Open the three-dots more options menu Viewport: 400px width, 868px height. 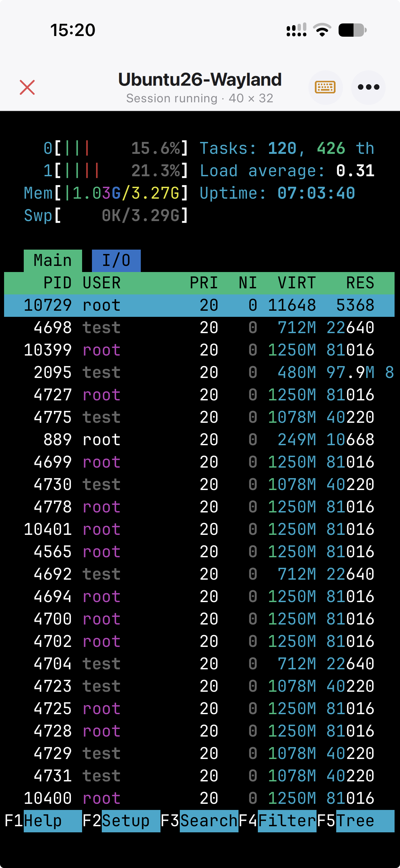pos(368,87)
